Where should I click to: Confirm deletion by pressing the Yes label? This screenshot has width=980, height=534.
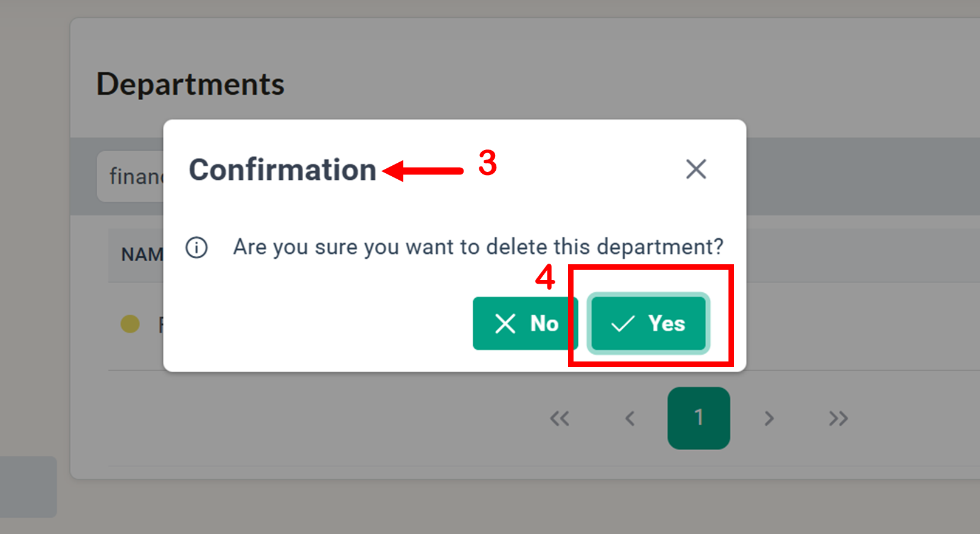666,324
